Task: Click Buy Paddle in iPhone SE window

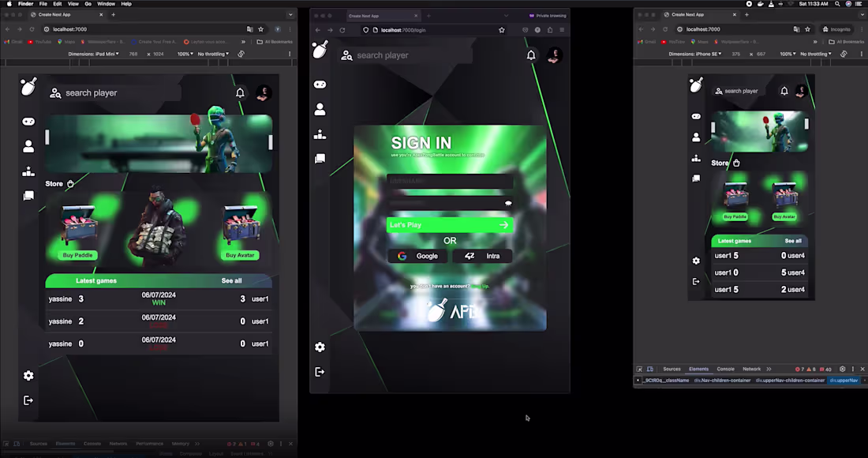Action: point(735,216)
